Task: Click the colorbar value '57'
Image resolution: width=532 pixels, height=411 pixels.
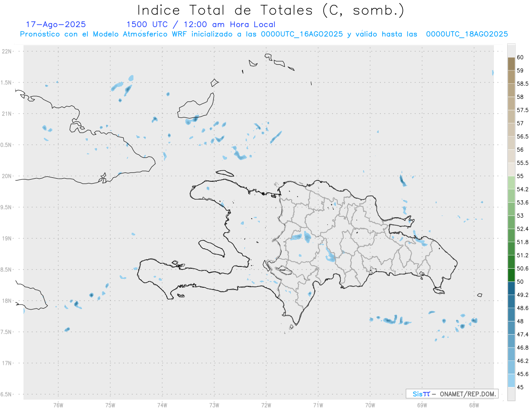Action: point(520,123)
